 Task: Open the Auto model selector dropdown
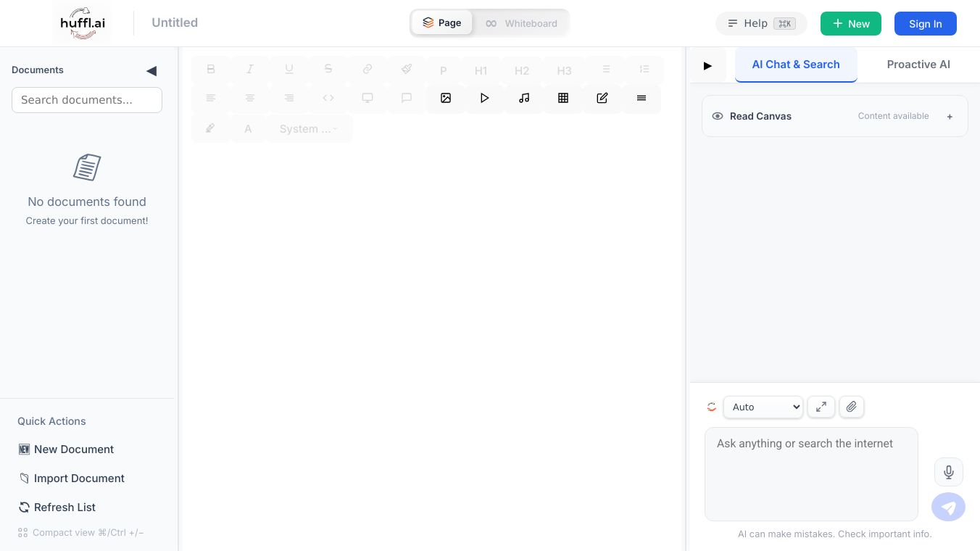763,407
